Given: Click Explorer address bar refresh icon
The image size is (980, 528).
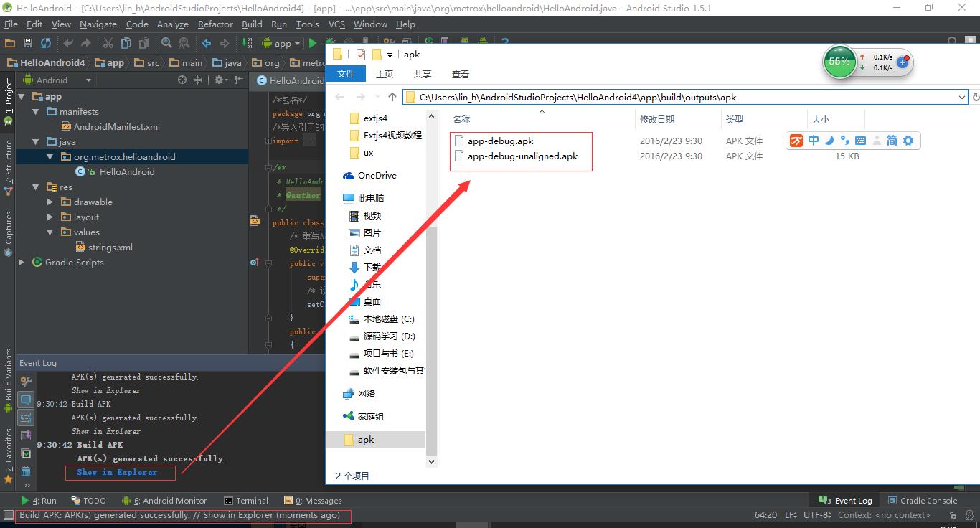Looking at the screenshot, I should pos(975,97).
